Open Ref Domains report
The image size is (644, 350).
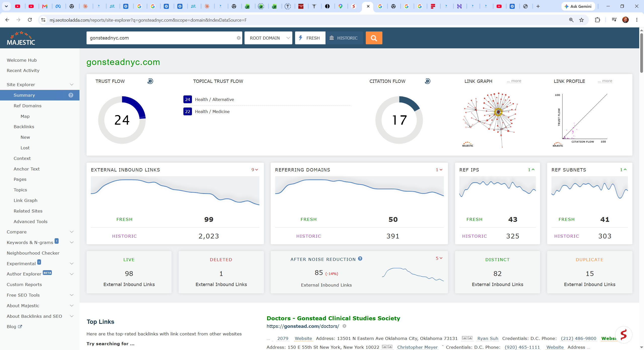(28, 106)
